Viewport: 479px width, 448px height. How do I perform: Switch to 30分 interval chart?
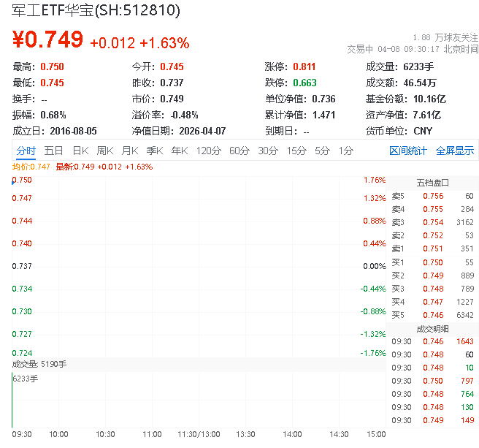[268, 151]
